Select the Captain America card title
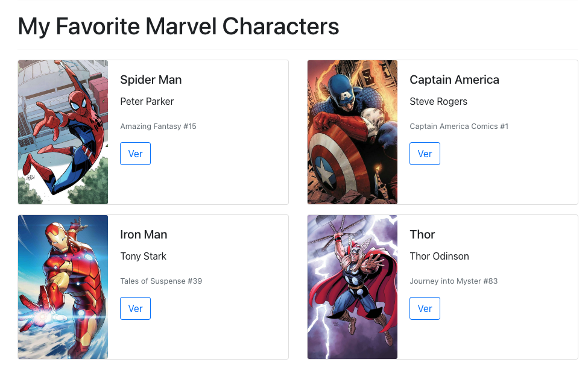The image size is (588, 365). [x=454, y=80]
